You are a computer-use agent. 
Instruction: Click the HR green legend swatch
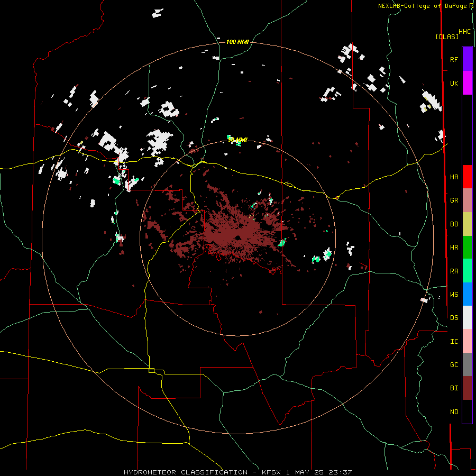click(x=467, y=247)
